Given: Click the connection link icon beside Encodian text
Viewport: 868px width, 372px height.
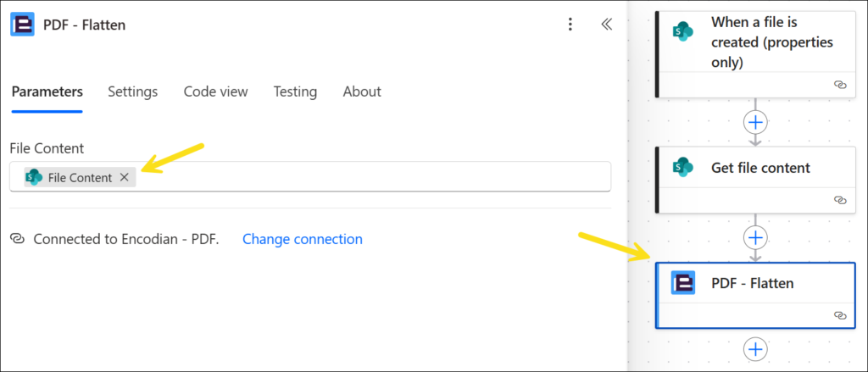Looking at the screenshot, I should pos(17,239).
